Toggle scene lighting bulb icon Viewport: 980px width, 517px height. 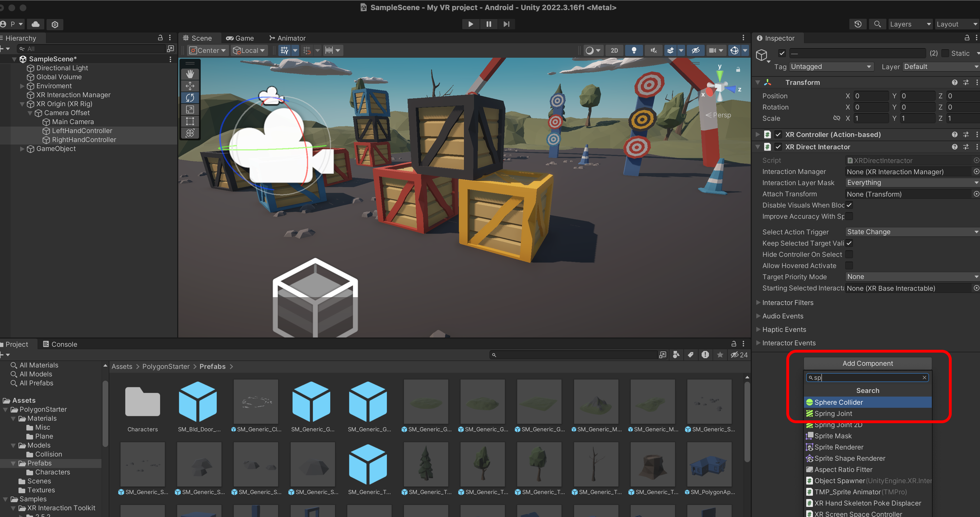coord(634,50)
